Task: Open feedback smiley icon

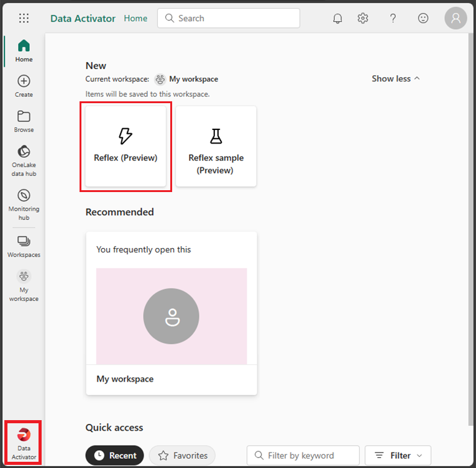Action: tap(423, 18)
